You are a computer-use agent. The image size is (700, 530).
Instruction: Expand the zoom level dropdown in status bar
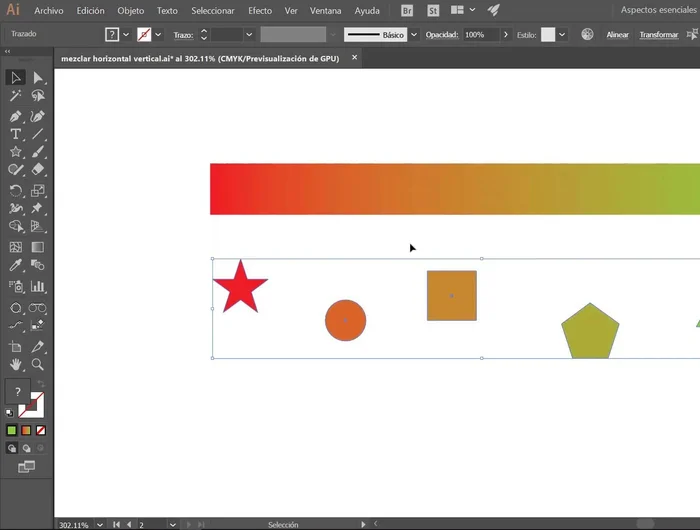click(x=99, y=524)
